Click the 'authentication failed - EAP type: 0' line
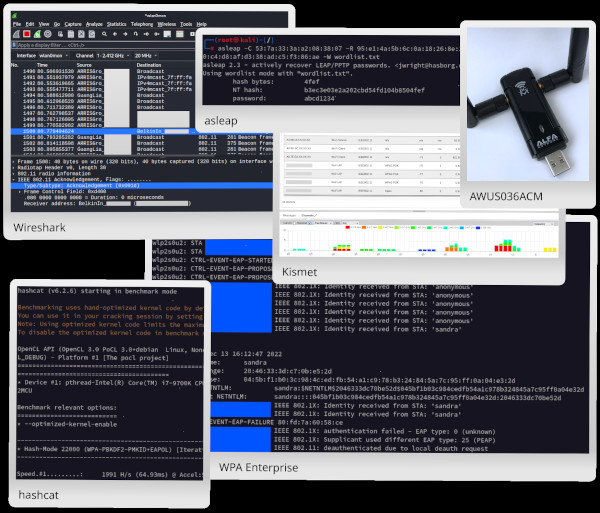Viewport: 600px width, 513px height. tap(385, 431)
